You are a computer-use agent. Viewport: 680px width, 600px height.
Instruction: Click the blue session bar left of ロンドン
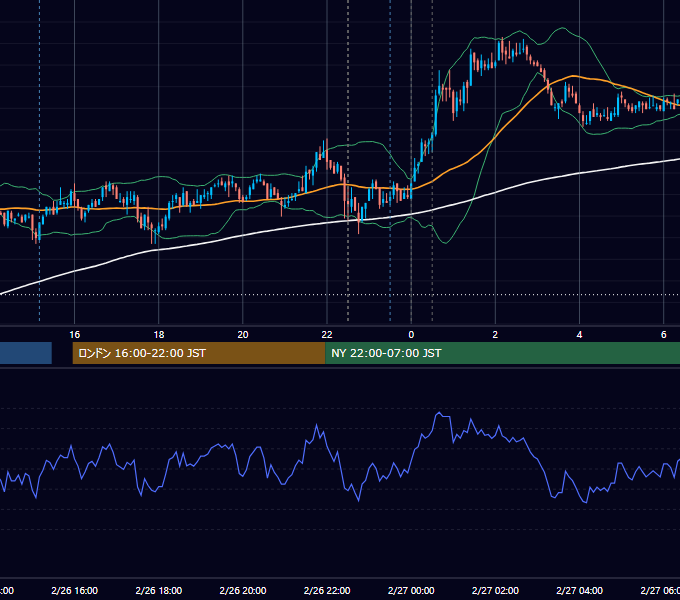pyautogui.click(x=26, y=353)
